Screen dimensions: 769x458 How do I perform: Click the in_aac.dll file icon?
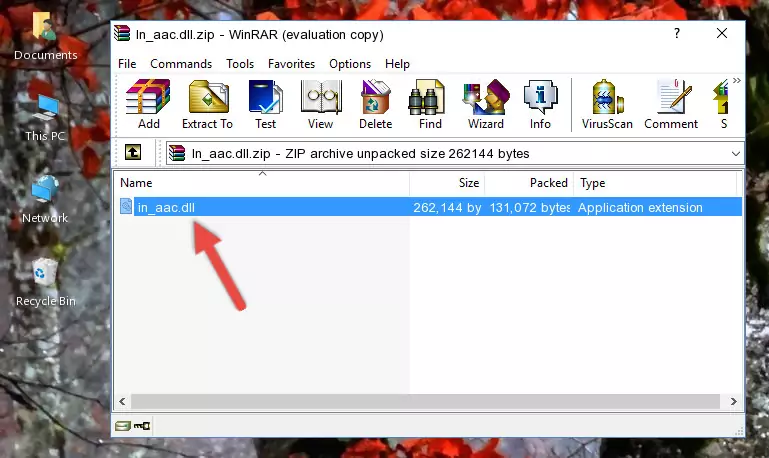click(126, 206)
